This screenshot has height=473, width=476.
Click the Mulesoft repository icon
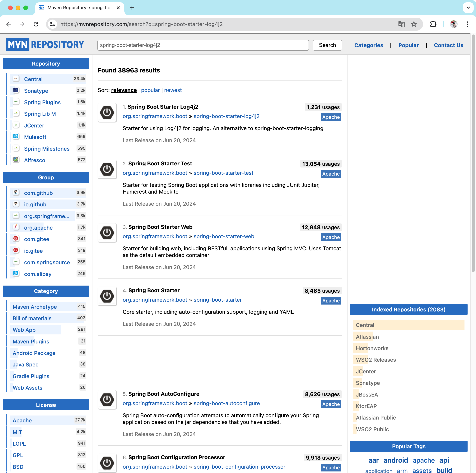[x=16, y=137]
